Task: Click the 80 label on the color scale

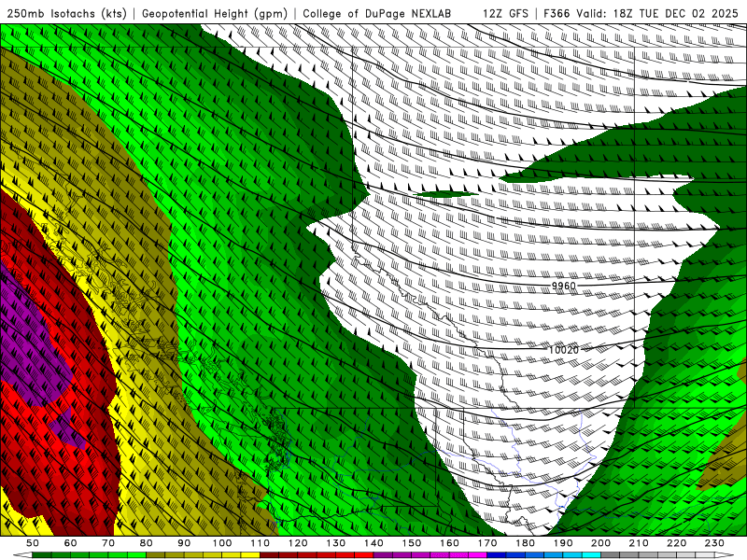Action: [147, 543]
